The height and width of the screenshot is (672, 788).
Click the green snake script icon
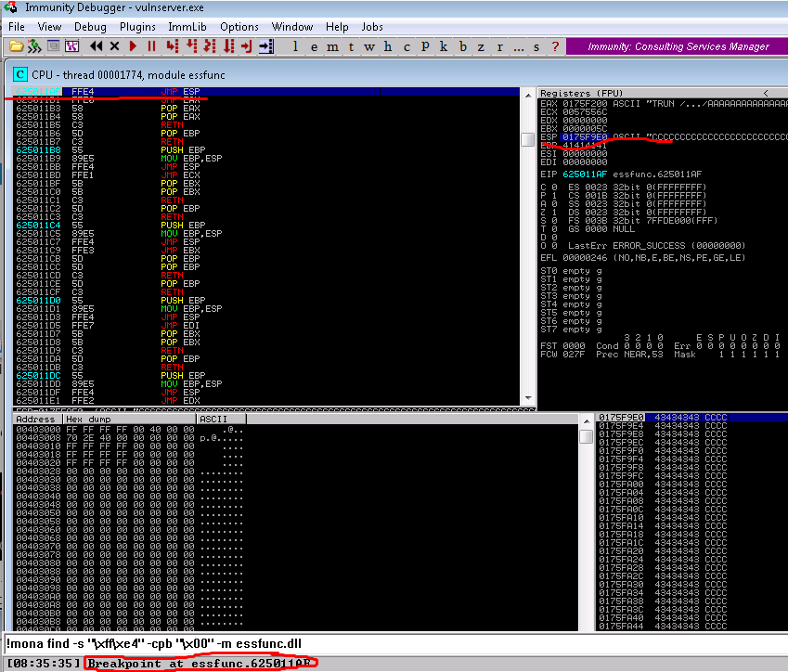pos(34,46)
